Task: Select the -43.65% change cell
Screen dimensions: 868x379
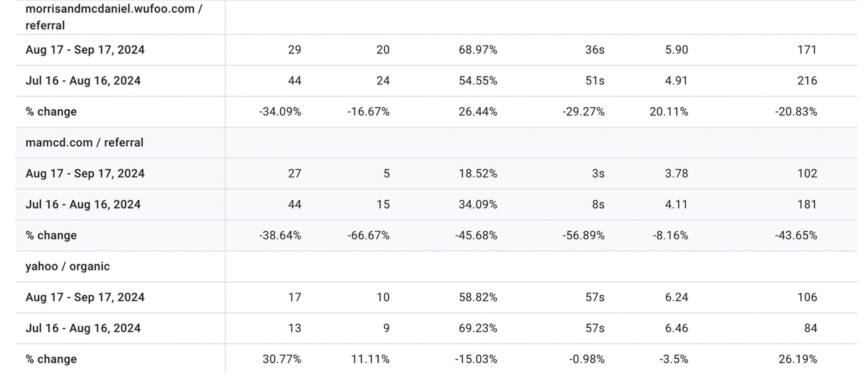Action: click(796, 235)
